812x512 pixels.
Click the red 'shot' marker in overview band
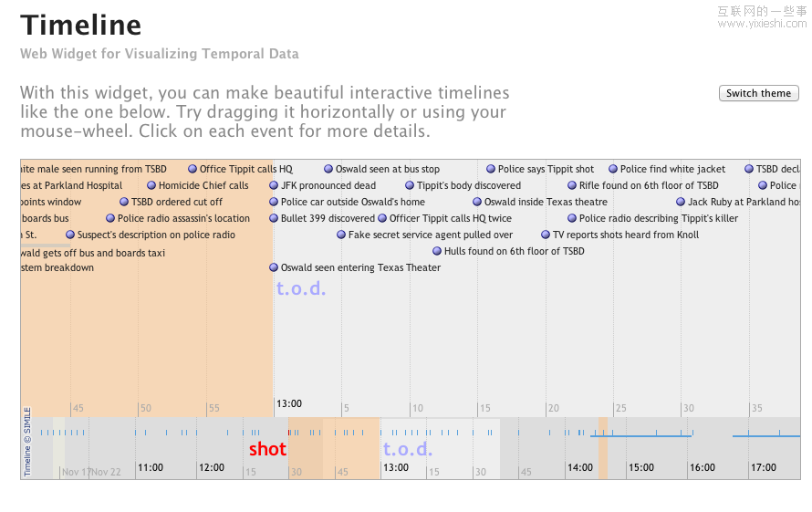(267, 449)
